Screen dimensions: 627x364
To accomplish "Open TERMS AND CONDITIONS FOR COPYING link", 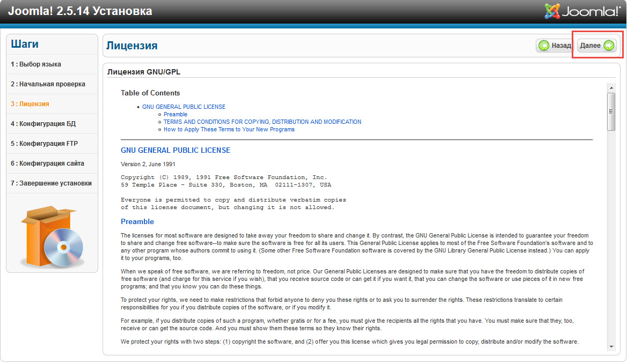I will coord(263,122).
